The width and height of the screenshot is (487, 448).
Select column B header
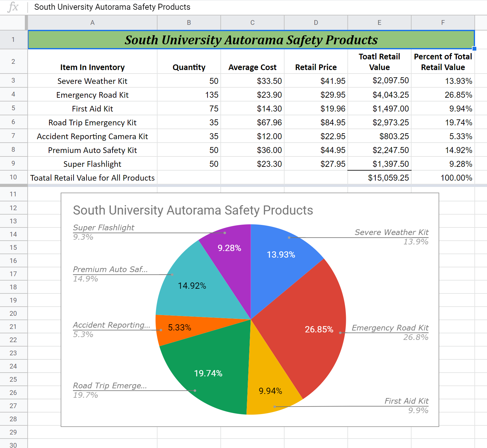pos(189,23)
